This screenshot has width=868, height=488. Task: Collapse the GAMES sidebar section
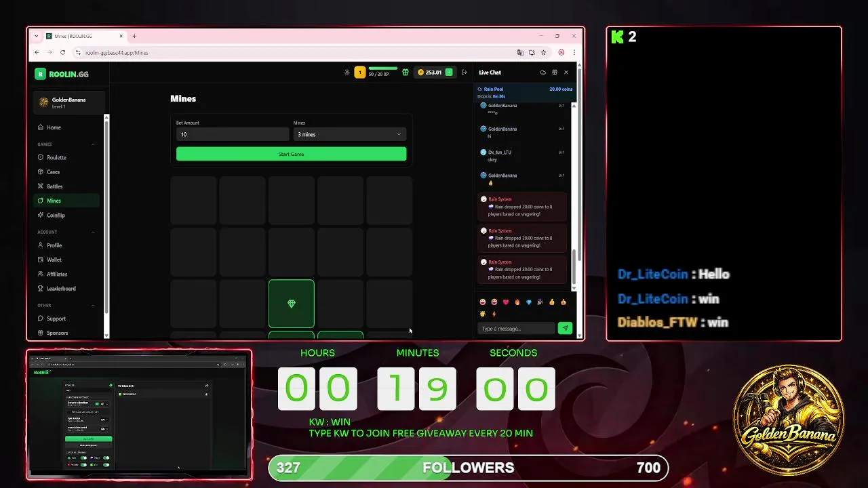coord(93,144)
